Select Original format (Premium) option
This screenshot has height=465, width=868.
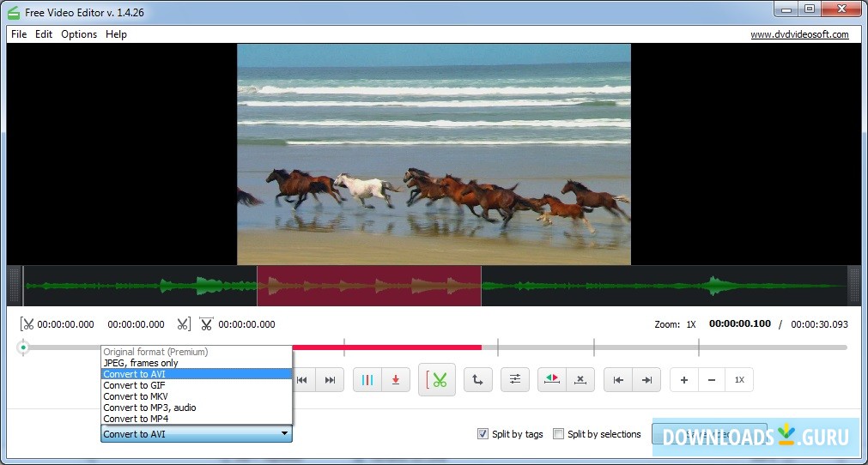(197, 352)
